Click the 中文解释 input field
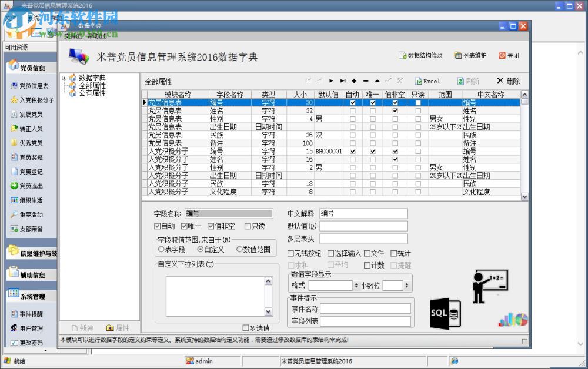The image size is (588, 369). [363, 213]
